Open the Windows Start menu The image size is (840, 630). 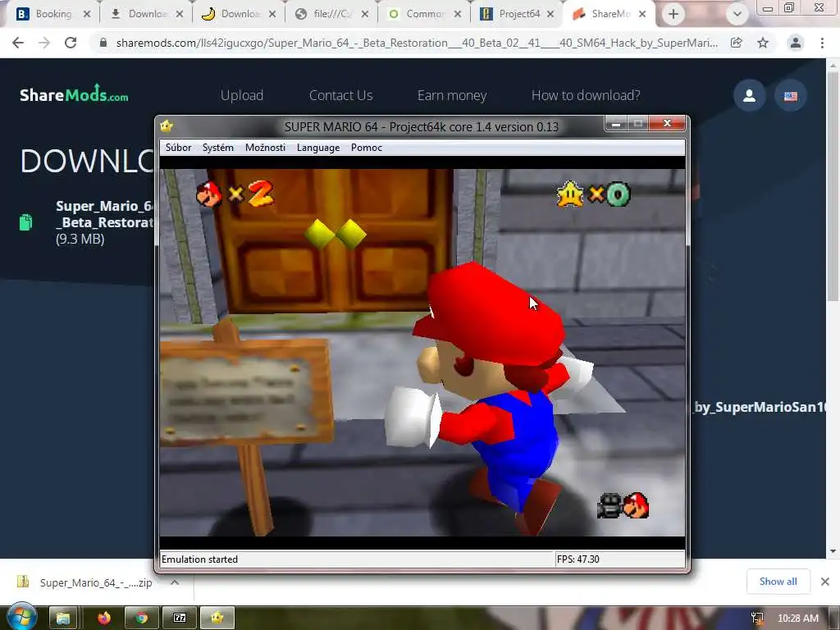21,617
